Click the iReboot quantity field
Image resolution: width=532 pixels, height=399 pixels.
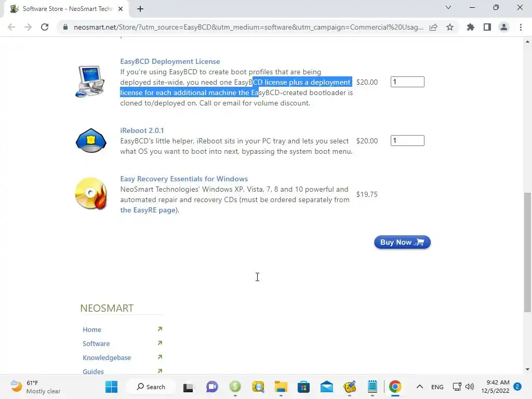point(407,140)
